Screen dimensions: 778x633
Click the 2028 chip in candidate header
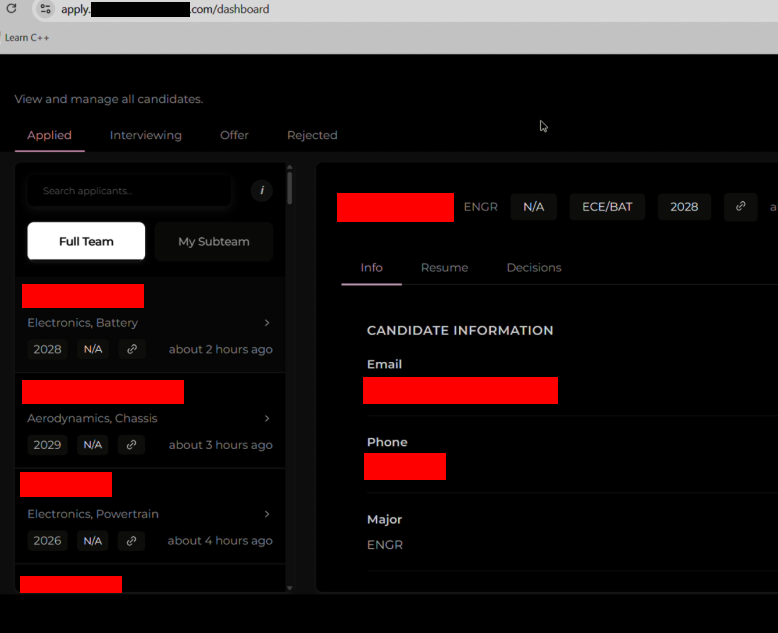point(684,207)
